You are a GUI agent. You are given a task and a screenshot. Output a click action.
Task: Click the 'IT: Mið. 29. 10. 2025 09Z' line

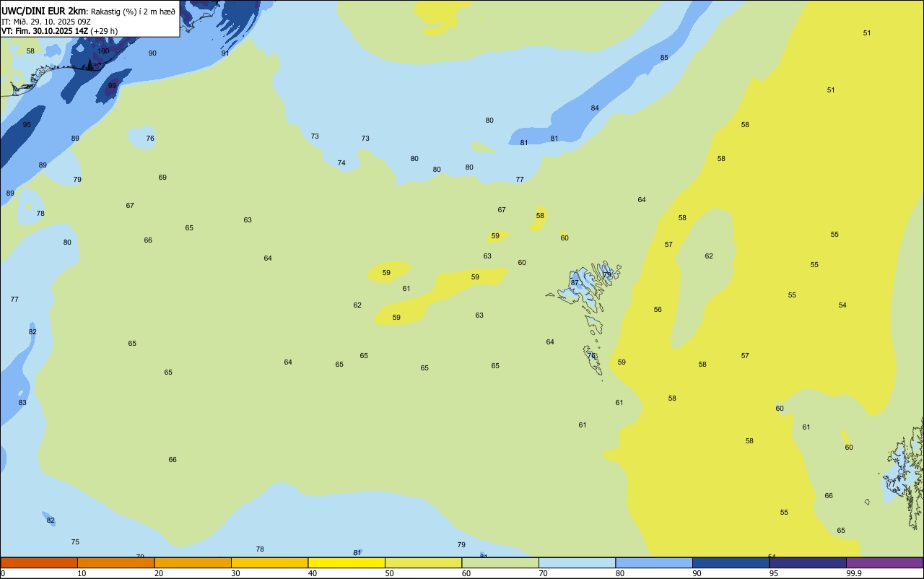coord(46,22)
